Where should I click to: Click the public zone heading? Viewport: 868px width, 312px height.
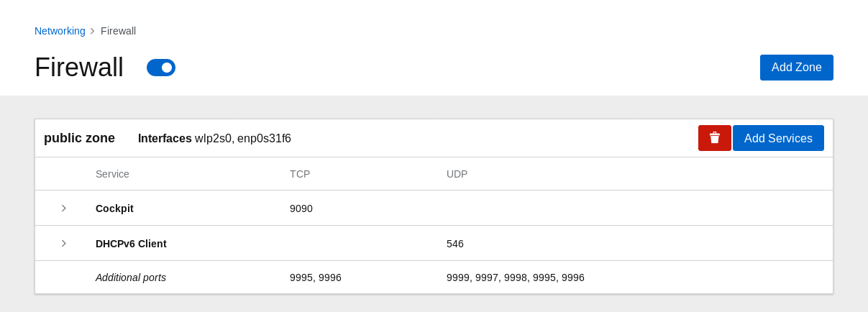(x=79, y=138)
